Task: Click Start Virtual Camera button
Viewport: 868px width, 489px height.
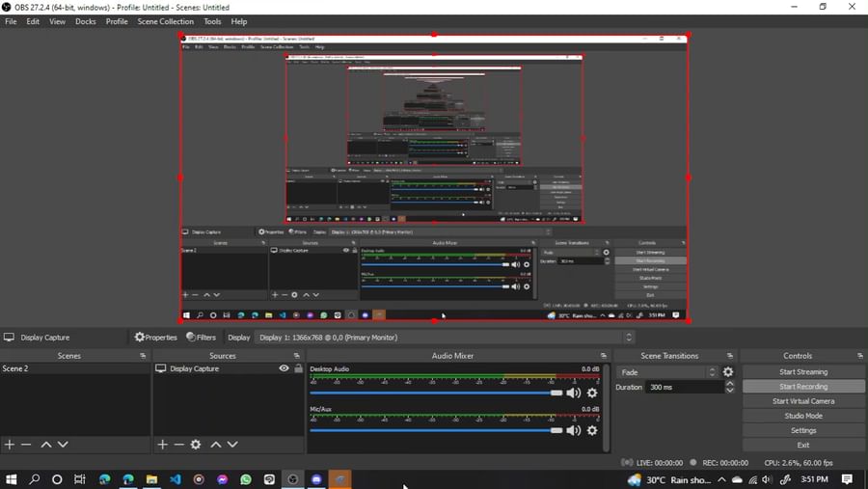Action: (x=803, y=401)
